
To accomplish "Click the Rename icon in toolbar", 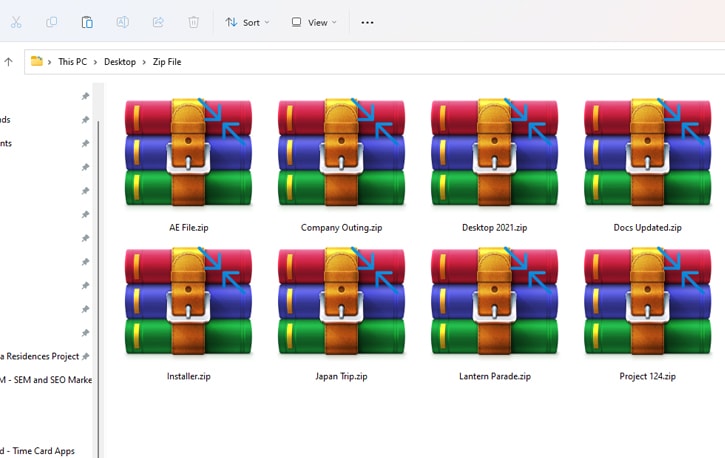I will click(123, 22).
